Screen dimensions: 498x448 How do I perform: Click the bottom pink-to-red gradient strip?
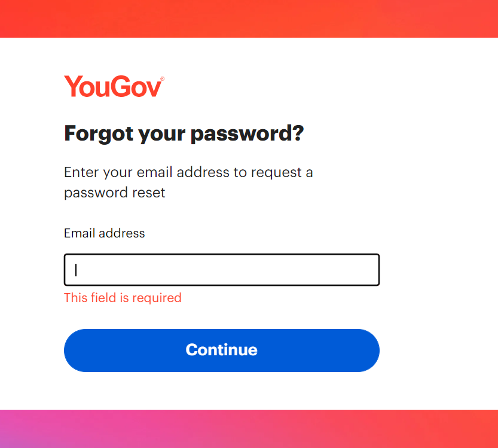[x=249, y=428]
